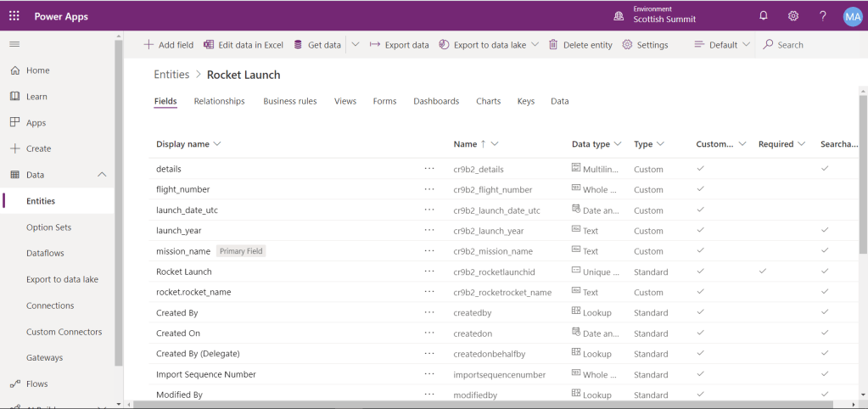Screen dimensions: 868x409
Task: Switch to the Relationships tab
Action: coord(219,101)
